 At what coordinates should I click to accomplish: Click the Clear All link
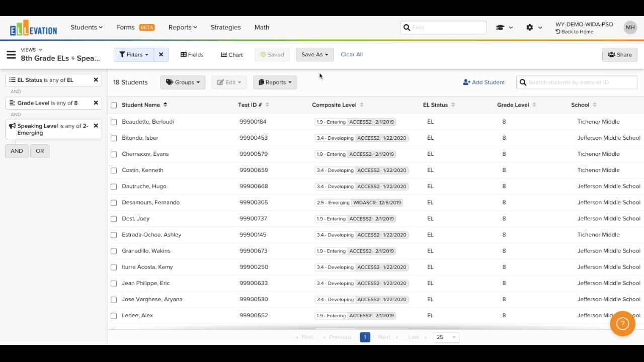[x=352, y=55]
